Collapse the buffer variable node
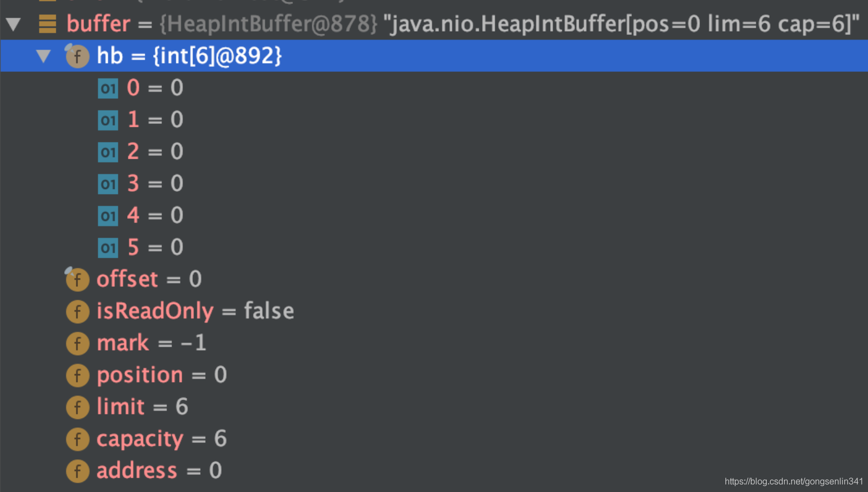Viewport: 868px width, 492px height. pyautogui.click(x=14, y=24)
